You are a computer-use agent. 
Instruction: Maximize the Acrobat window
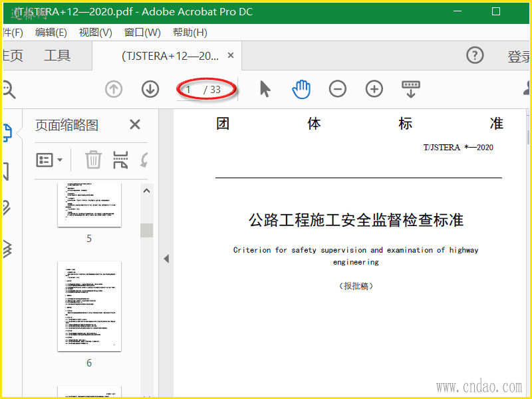pyautogui.click(x=496, y=11)
